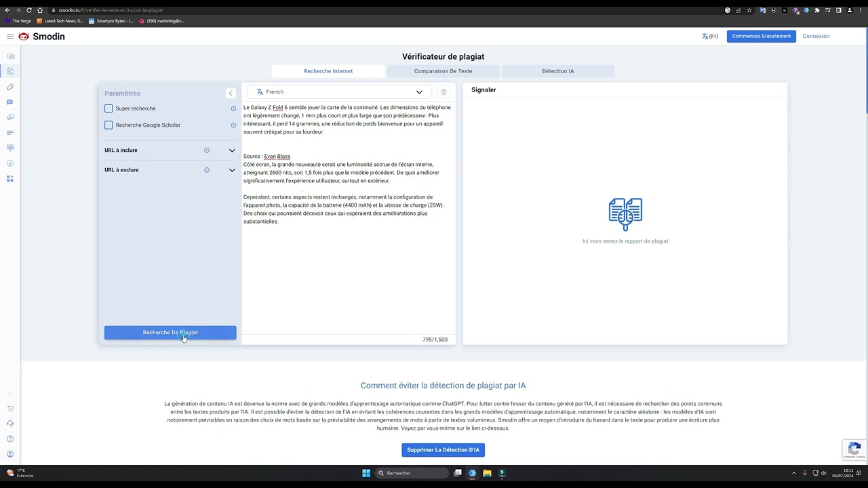Open the circled A sidebar icon
Image resolution: width=868 pixels, height=488 pixels.
coord(10,163)
